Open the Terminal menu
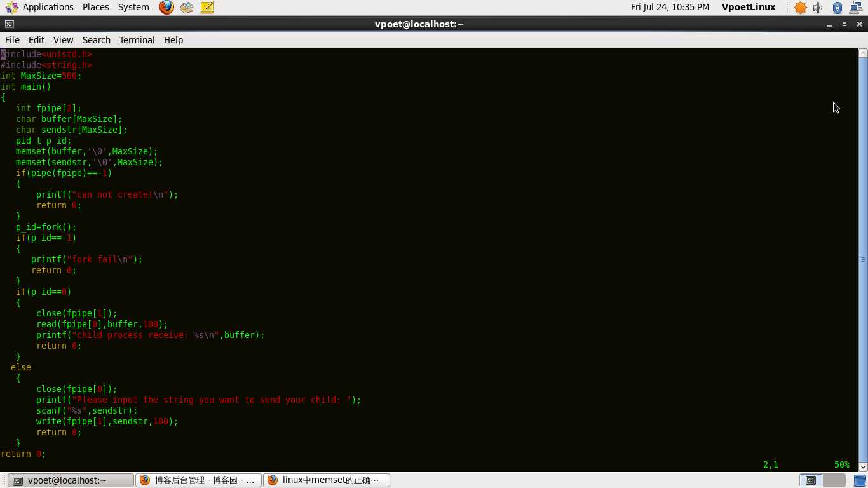The image size is (868, 488). 137,39
